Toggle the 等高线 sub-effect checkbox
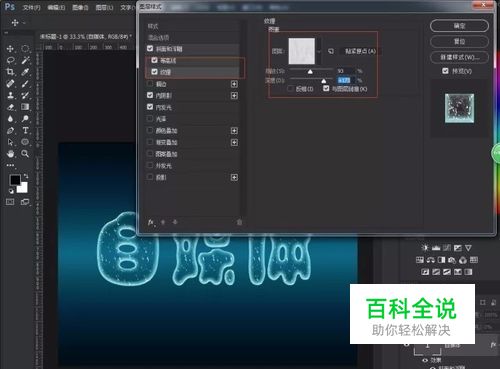Viewport: 500px width, 369px height. [154, 60]
